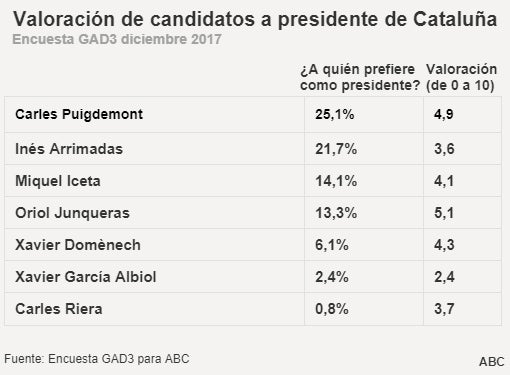510x375 pixels.
Task: Click the 0,8% preference value
Action: [x=332, y=309]
